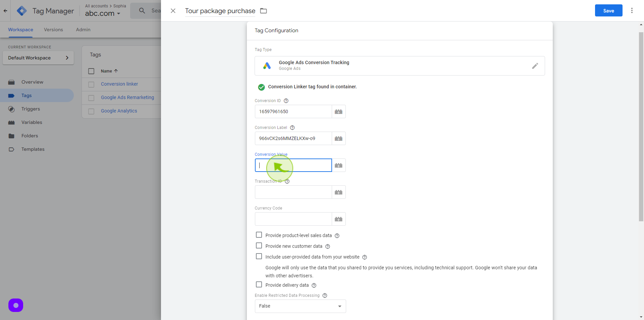644x320 pixels.
Task: Enable Provide product-level sales data
Action: (259, 235)
